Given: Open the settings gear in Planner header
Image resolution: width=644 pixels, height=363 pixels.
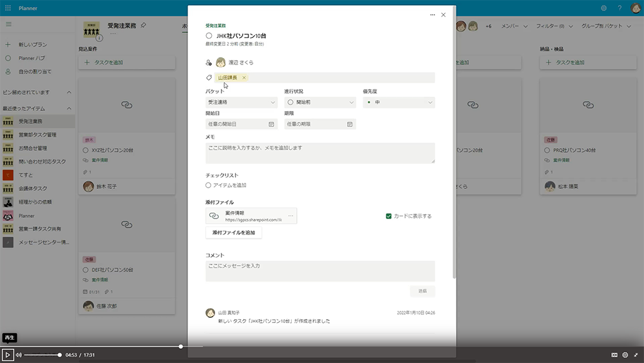Looking at the screenshot, I should [604, 8].
